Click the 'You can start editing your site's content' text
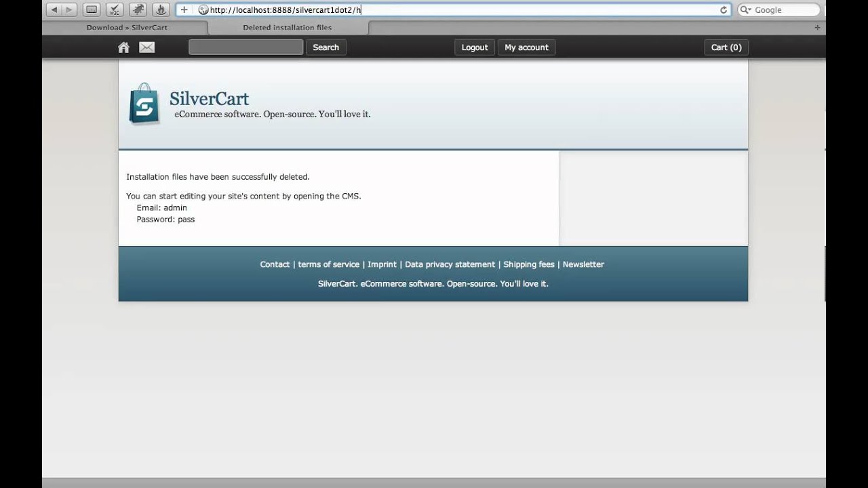 (x=243, y=196)
